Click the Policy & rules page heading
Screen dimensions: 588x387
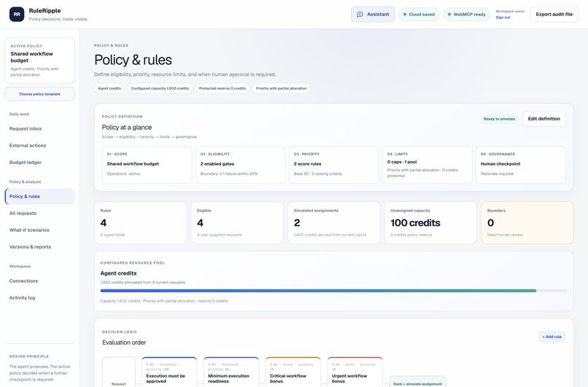coord(133,60)
